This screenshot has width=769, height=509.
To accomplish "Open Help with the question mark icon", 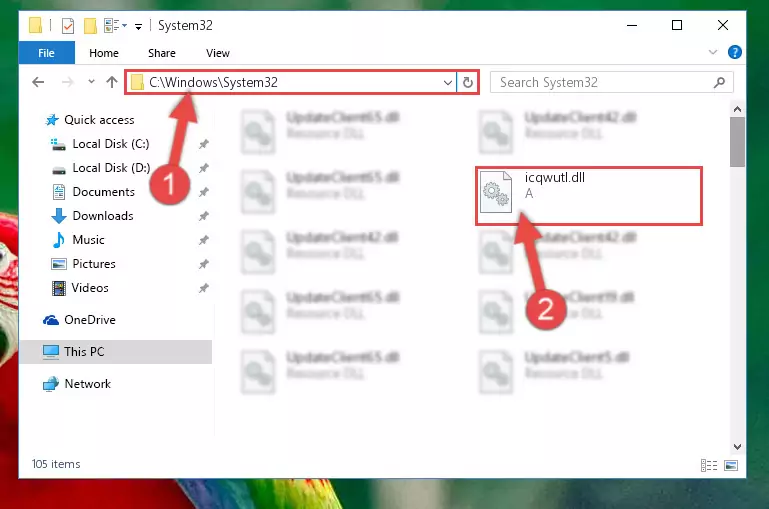I will click(734, 52).
